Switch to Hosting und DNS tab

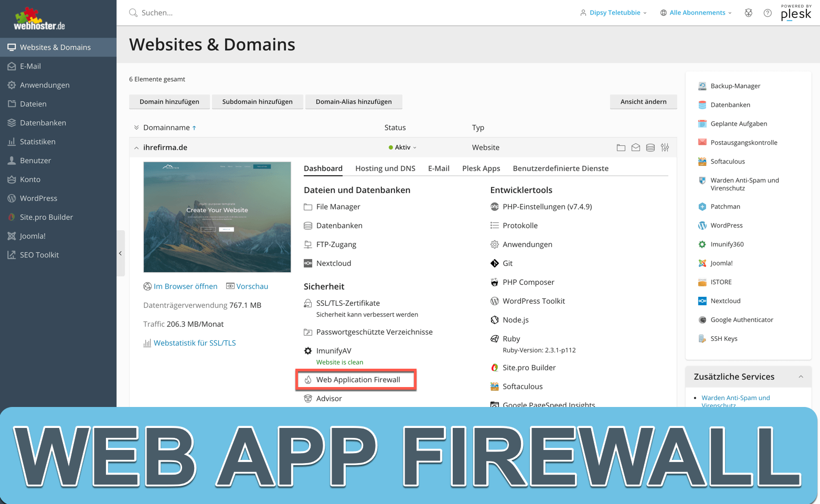(x=385, y=168)
